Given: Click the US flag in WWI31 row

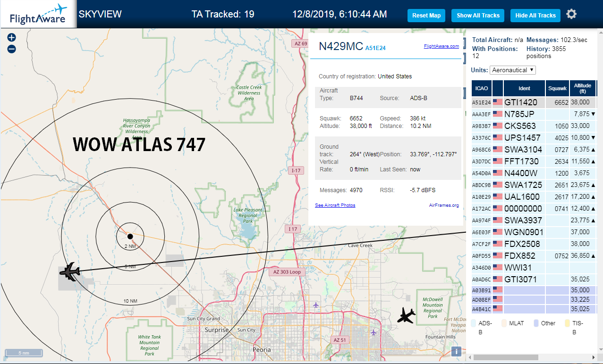Looking at the screenshot, I should 497,267.
